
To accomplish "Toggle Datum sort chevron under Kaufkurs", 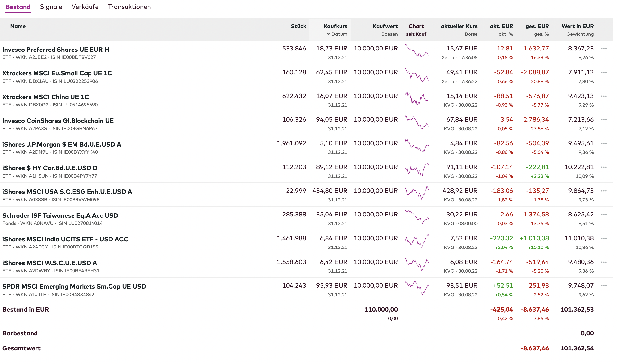I will click(328, 34).
